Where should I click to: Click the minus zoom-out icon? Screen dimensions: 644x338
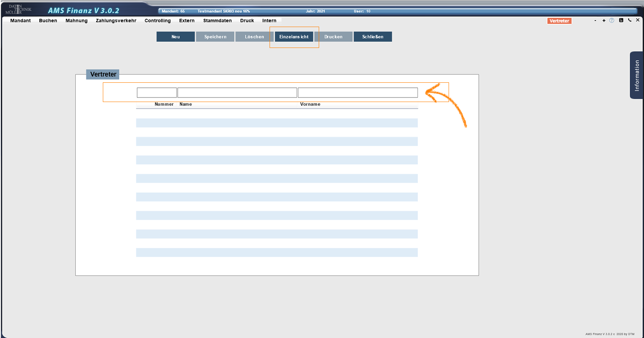click(x=595, y=20)
